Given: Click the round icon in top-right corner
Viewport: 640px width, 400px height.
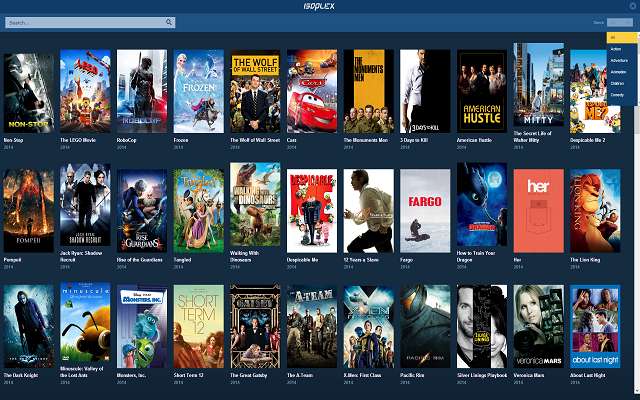Looking at the screenshot, I should 631,6.
